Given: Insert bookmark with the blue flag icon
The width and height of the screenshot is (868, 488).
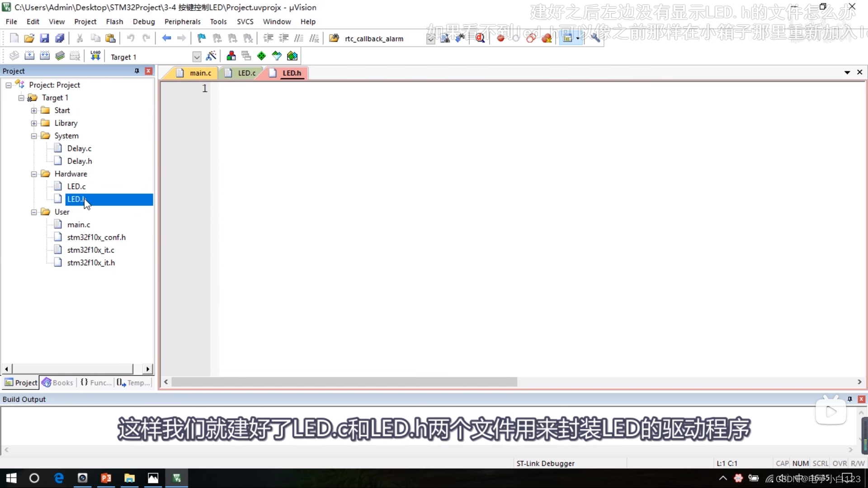Looking at the screenshot, I should 202,38.
